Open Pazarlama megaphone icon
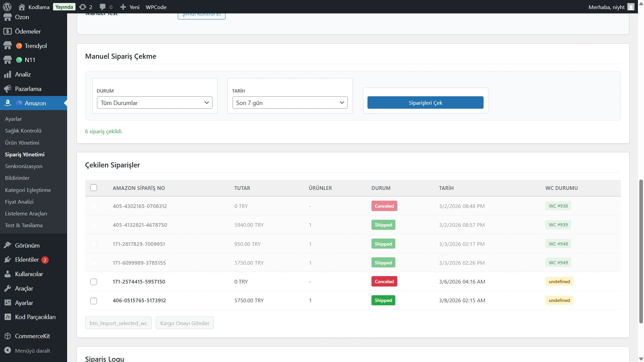Viewport: 644px width, 362px height. (7, 89)
